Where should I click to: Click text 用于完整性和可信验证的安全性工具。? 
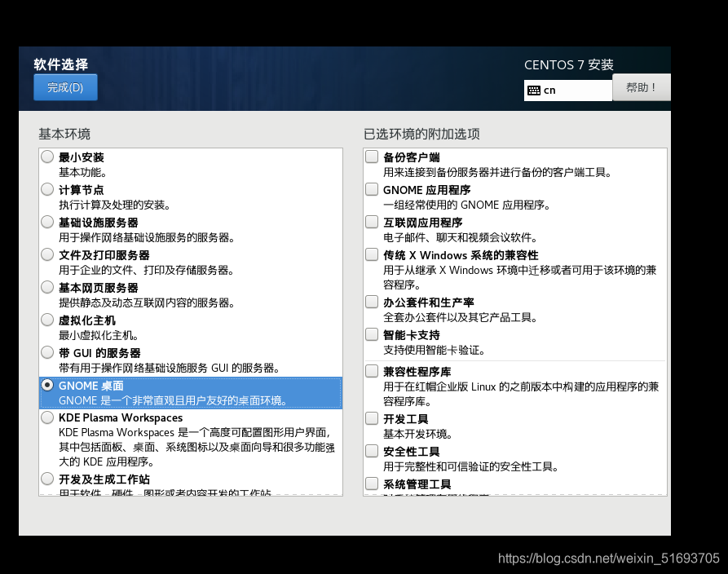click(x=470, y=466)
